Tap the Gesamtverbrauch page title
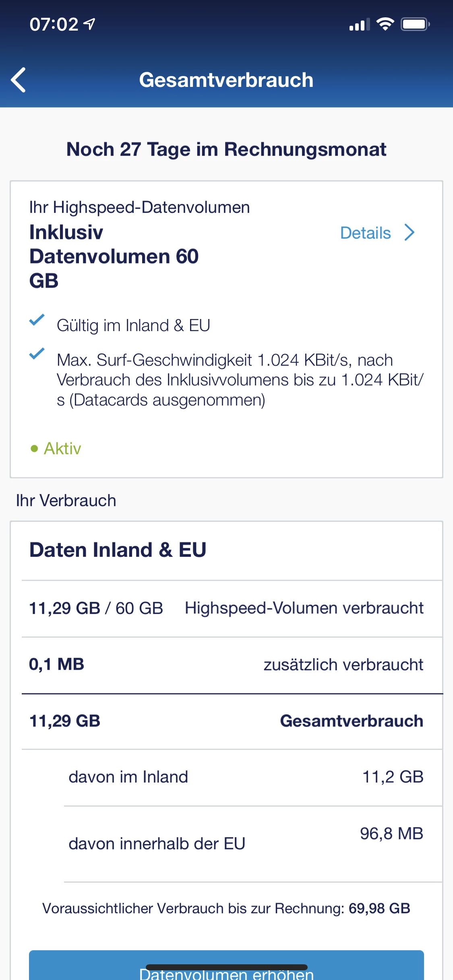Image resolution: width=453 pixels, height=980 pixels. (x=226, y=80)
